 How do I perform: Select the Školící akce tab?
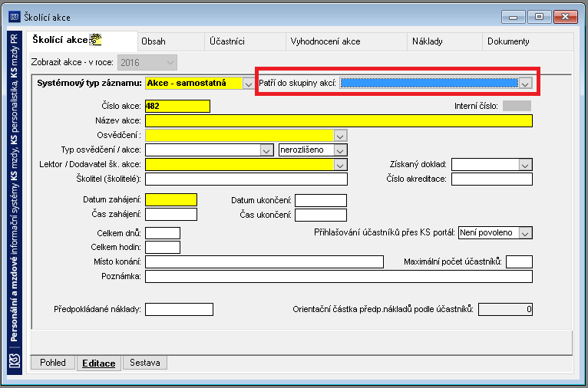81,41
